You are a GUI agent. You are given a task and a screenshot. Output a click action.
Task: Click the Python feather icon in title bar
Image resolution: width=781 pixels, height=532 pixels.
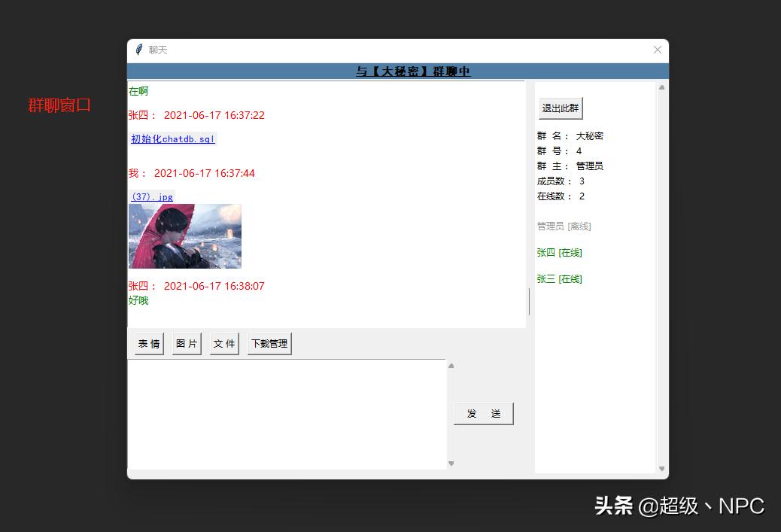pyautogui.click(x=138, y=50)
